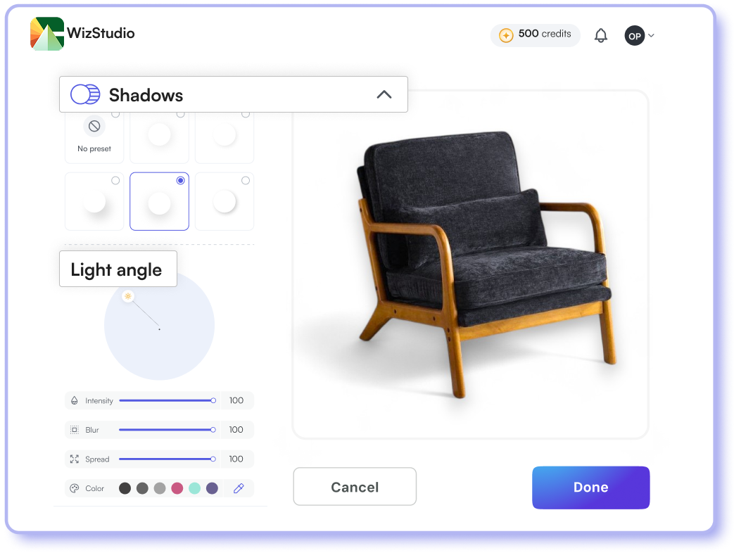This screenshot has height=560, width=734.
Task: Choose the teal shadow color swatch
Action: click(195, 488)
